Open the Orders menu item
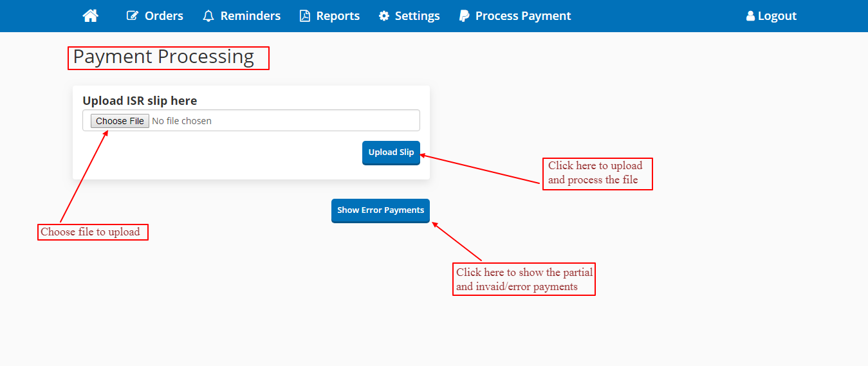 pos(164,16)
